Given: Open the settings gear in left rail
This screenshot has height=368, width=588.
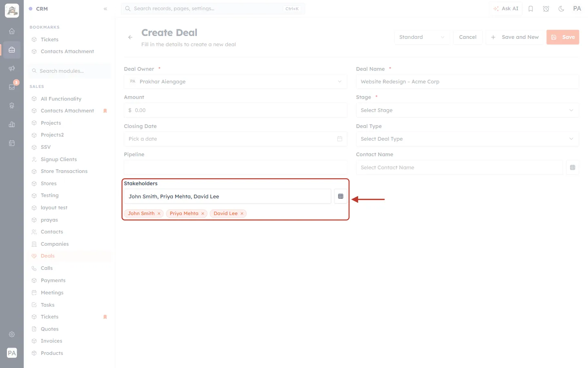Looking at the screenshot, I should pyautogui.click(x=12, y=334).
